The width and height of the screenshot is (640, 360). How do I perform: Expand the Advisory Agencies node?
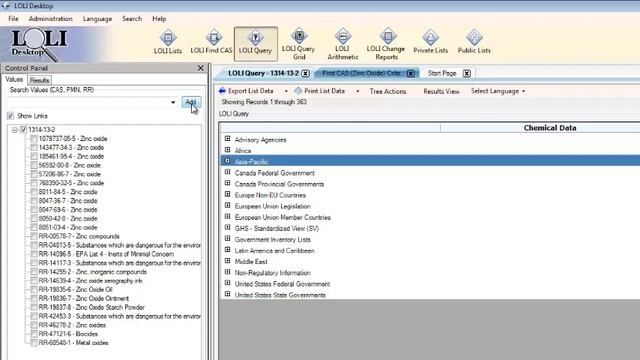point(227,139)
